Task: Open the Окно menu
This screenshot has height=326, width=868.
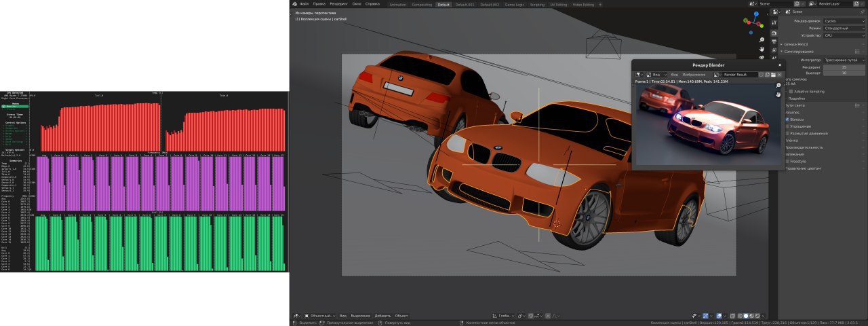Action: pyautogui.click(x=357, y=4)
